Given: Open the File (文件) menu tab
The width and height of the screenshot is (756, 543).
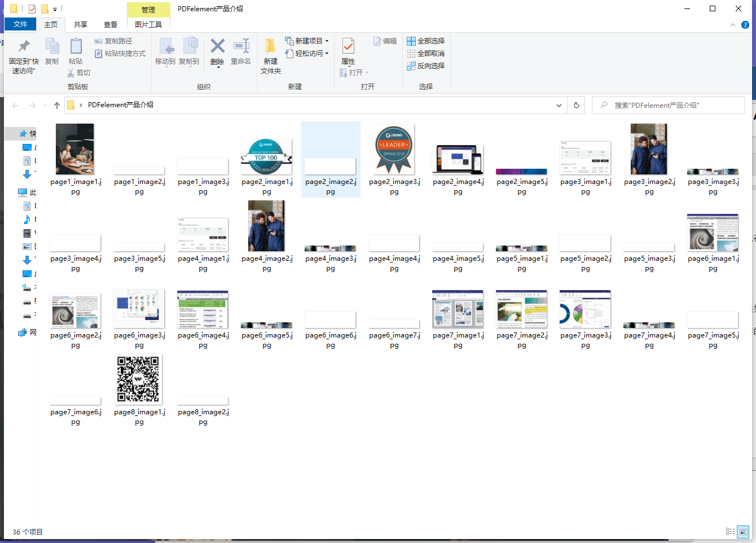Looking at the screenshot, I should [20, 24].
